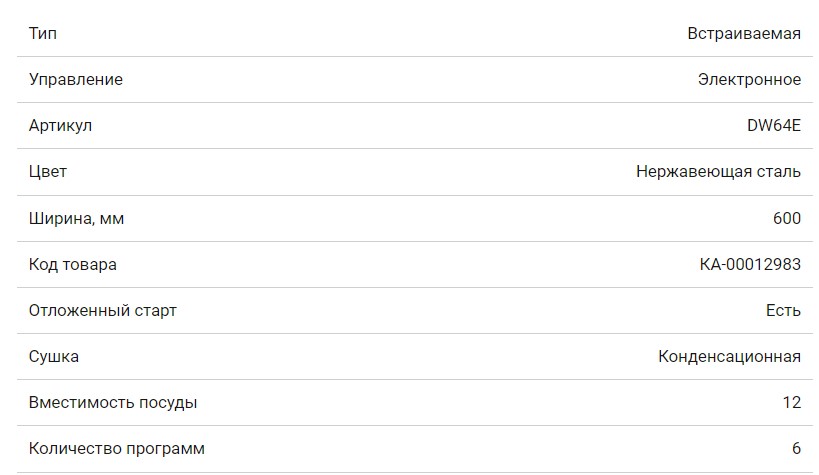
Task: Click the "Сушка" row label
Action: click(x=54, y=357)
